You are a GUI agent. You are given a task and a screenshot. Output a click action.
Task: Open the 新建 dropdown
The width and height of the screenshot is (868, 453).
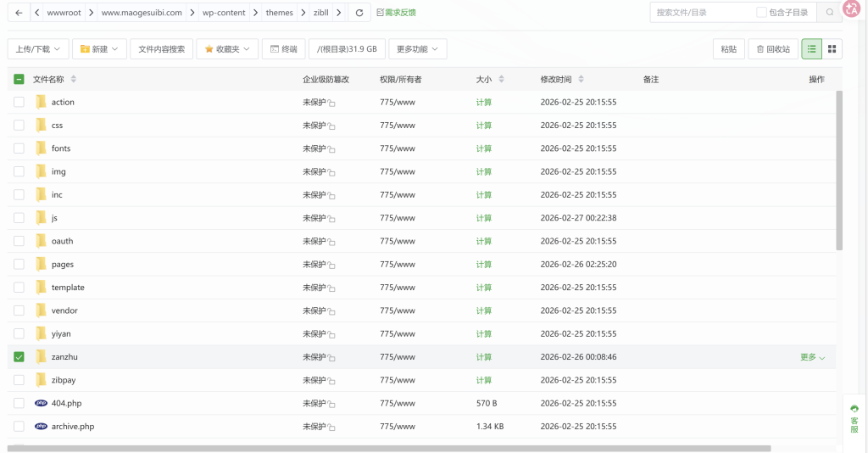click(x=99, y=48)
